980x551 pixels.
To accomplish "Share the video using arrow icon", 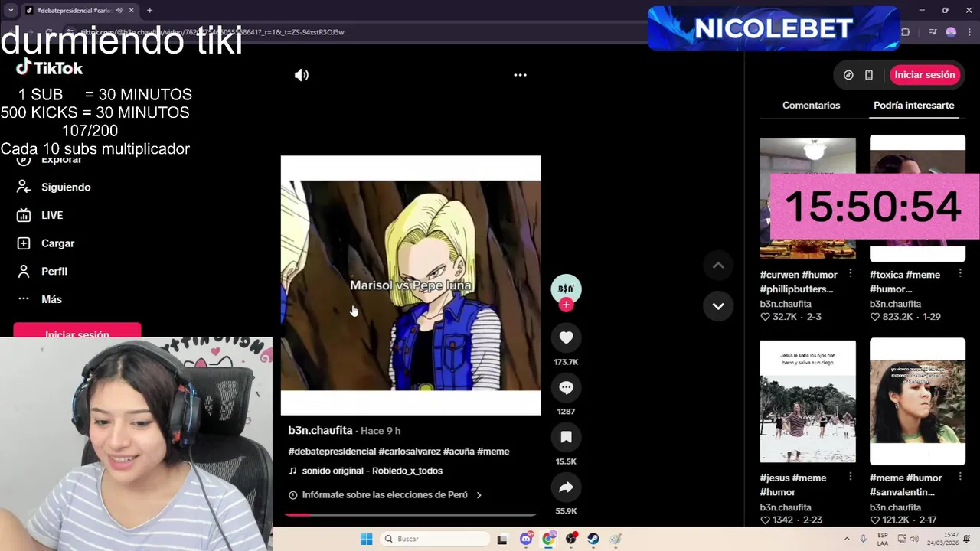I will (x=566, y=487).
